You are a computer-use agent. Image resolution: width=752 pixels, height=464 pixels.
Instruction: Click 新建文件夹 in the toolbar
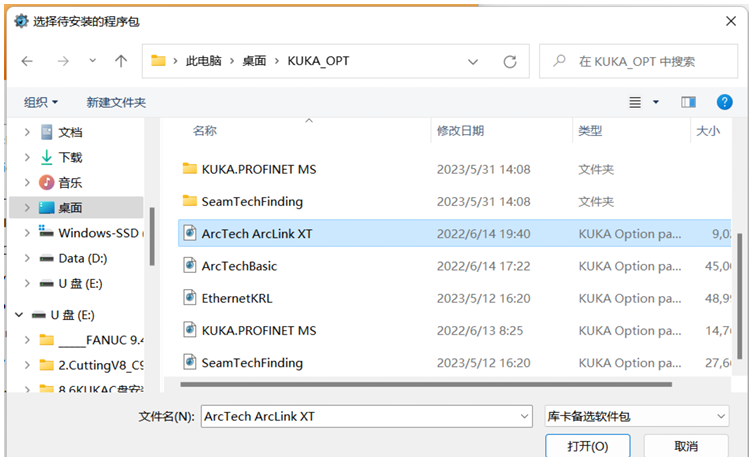click(x=116, y=102)
